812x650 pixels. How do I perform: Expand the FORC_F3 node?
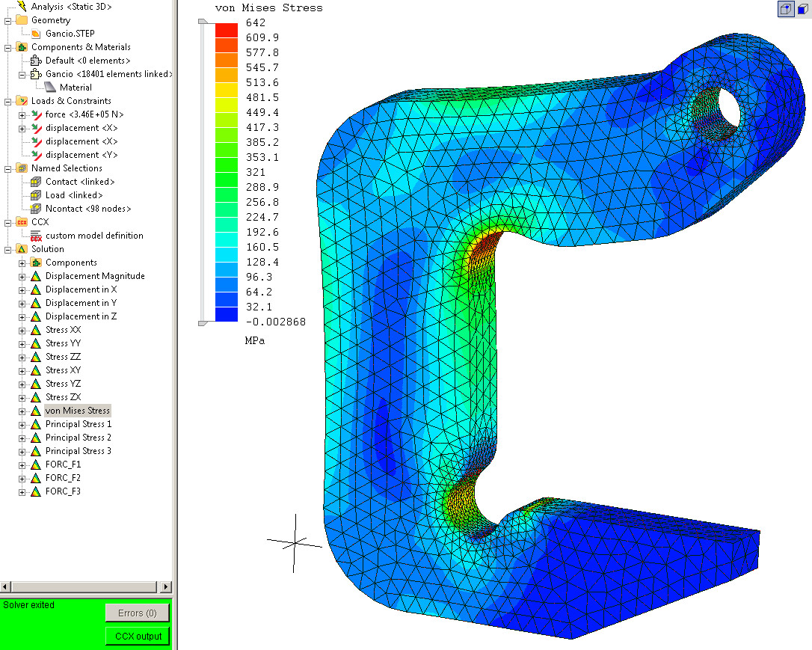click(22, 492)
